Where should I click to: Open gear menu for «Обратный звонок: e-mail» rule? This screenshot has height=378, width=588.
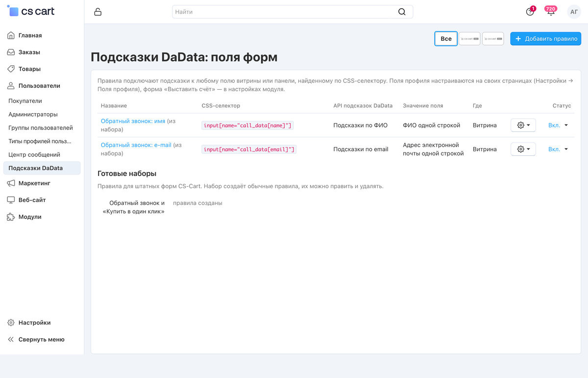pyautogui.click(x=523, y=149)
